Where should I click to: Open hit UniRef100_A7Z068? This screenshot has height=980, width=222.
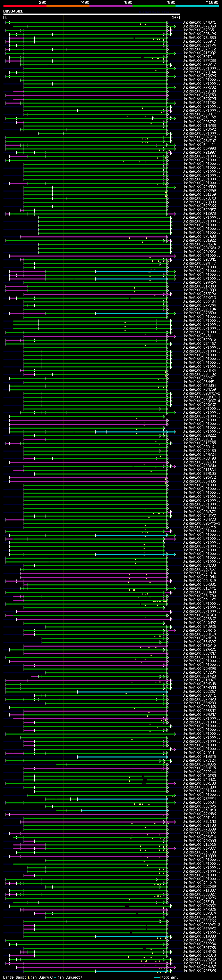pos(199,26)
